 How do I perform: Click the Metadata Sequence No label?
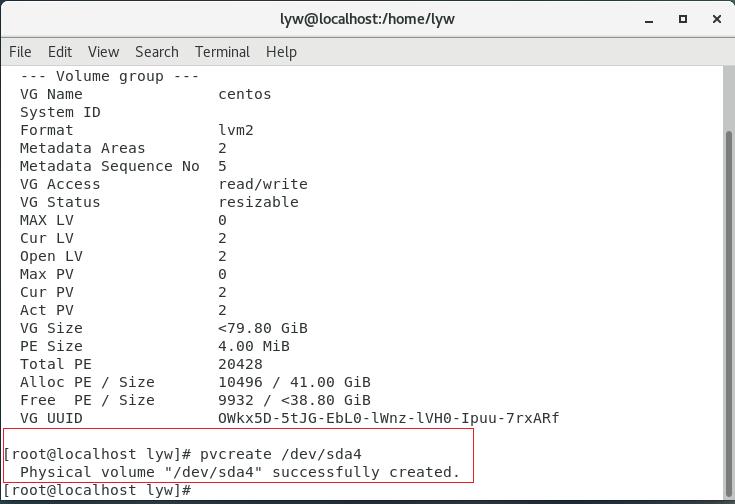(x=110, y=166)
